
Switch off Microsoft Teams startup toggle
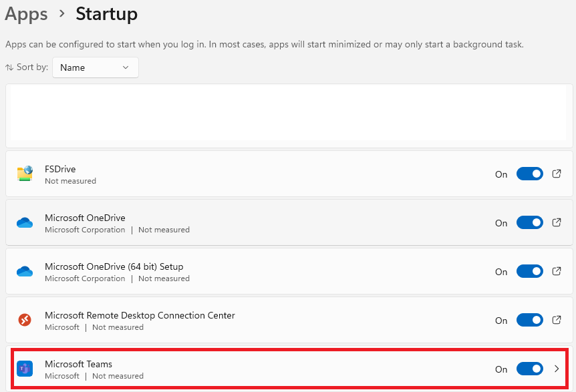click(x=529, y=369)
